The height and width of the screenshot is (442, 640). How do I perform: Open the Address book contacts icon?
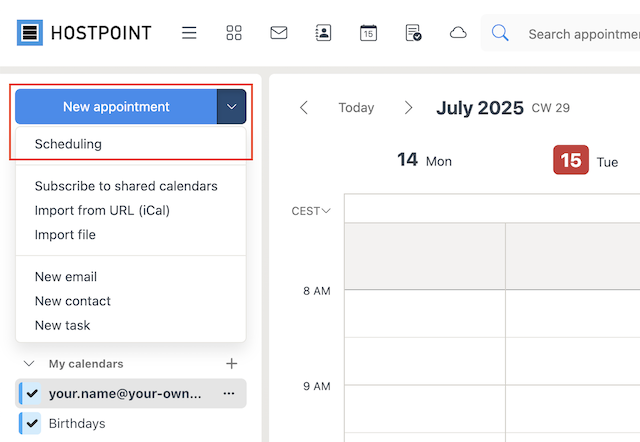pos(323,33)
